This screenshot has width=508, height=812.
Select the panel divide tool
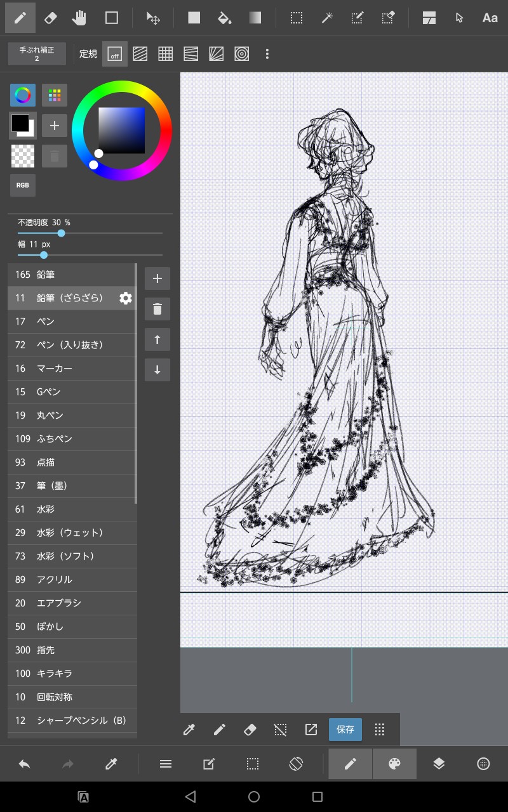pos(429,18)
